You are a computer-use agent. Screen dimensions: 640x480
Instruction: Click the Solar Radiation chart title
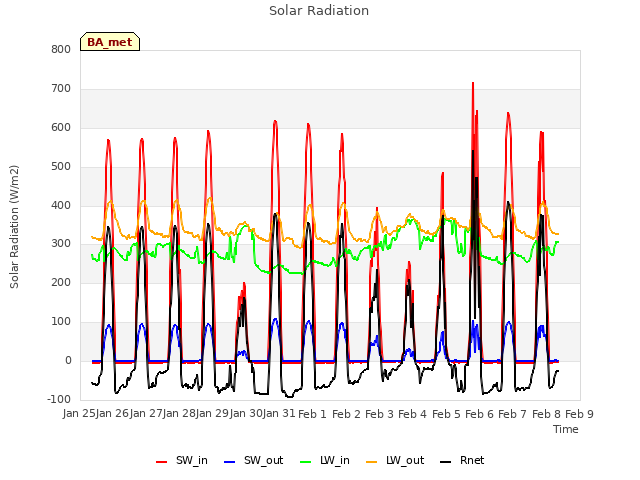pos(319,11)
